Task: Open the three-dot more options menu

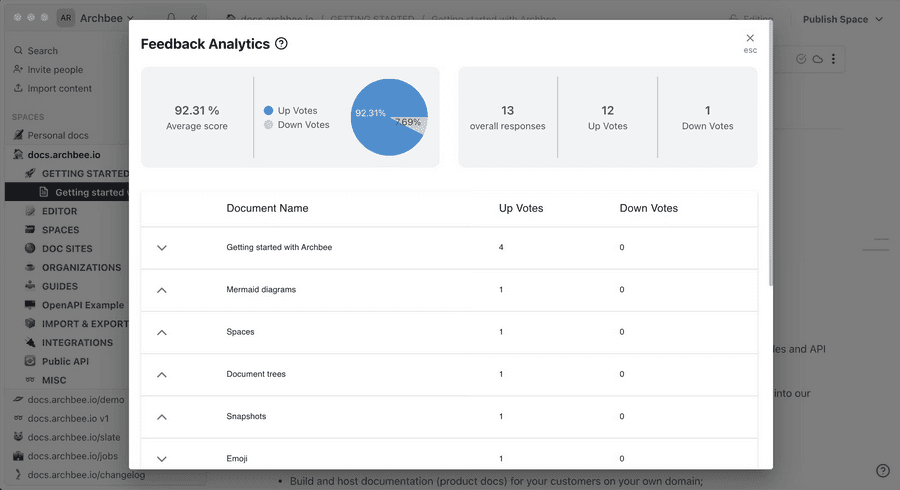Action: tap(833, 60)
